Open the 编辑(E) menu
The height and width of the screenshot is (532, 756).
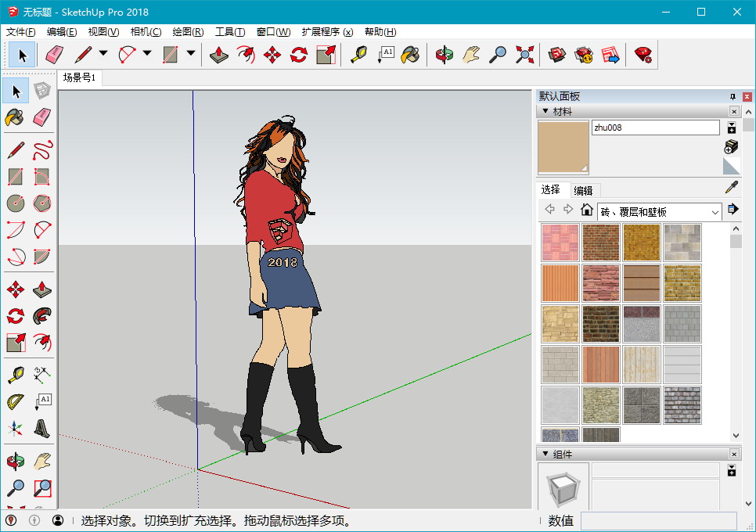(62, 32)
